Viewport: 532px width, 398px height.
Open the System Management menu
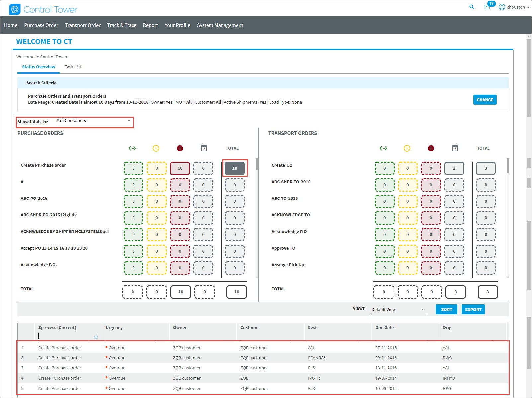[220, 25]
